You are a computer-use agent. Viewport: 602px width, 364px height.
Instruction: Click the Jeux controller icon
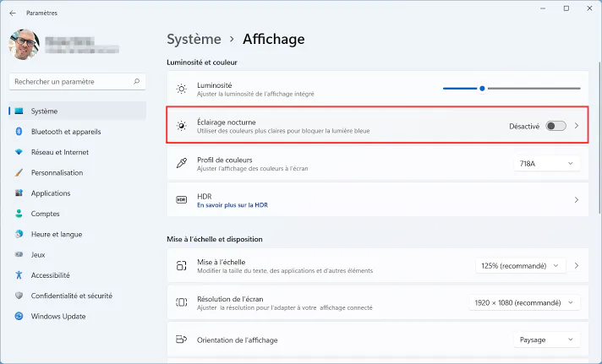click(19, 254)
